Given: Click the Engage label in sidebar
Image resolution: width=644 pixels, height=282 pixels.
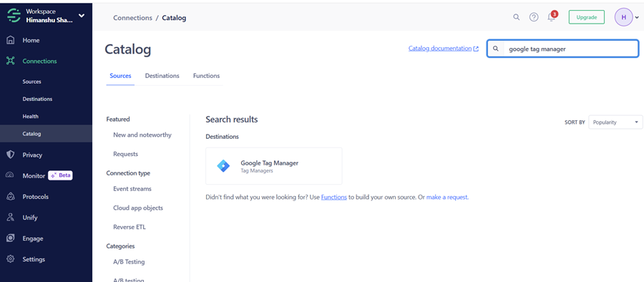Looking at the screenshot, I should coord(33,238).
